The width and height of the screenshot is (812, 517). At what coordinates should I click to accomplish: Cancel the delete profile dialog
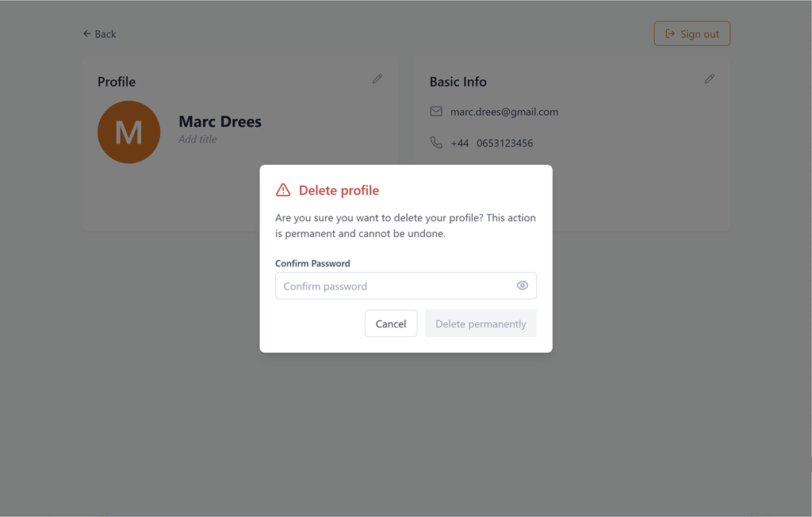tap(391, 324)
